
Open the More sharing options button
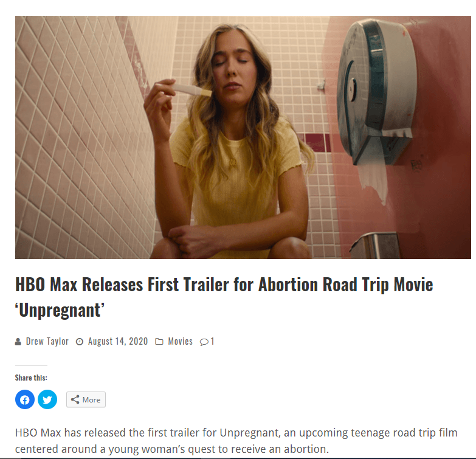86,399
